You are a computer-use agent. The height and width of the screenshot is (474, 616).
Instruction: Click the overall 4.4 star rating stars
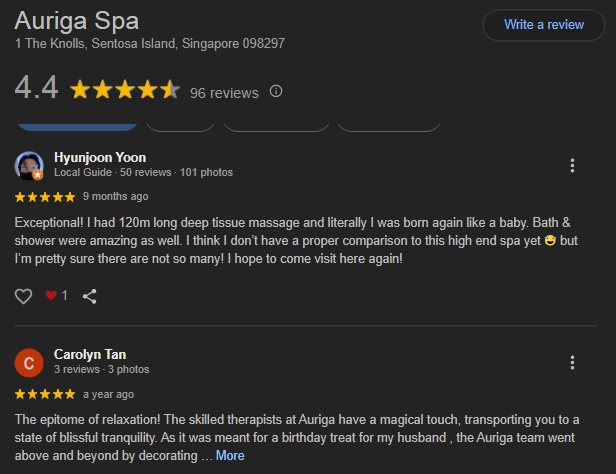pyautogui.click(x=125, y=91)
